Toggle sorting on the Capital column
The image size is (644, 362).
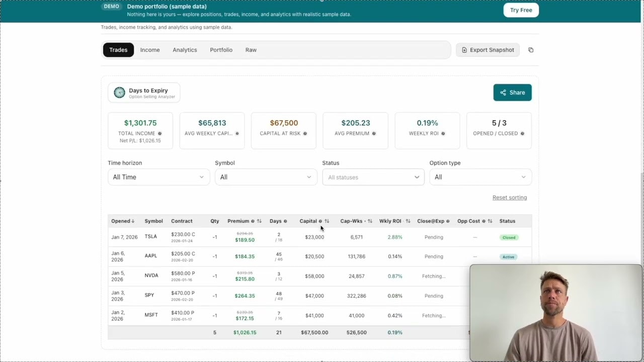coord(326,221)
